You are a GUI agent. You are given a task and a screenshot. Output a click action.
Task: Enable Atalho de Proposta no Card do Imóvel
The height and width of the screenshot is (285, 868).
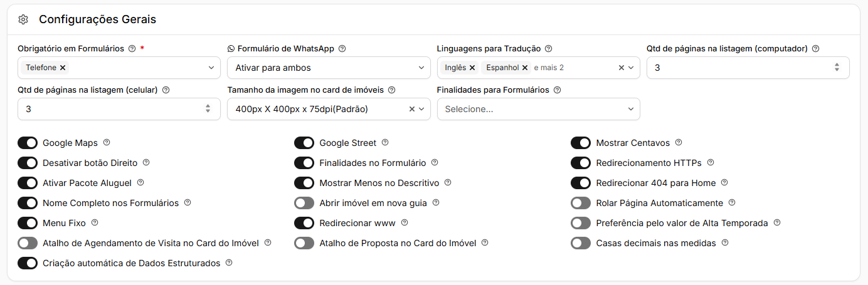pyautogui.click(x=304, y=243)
